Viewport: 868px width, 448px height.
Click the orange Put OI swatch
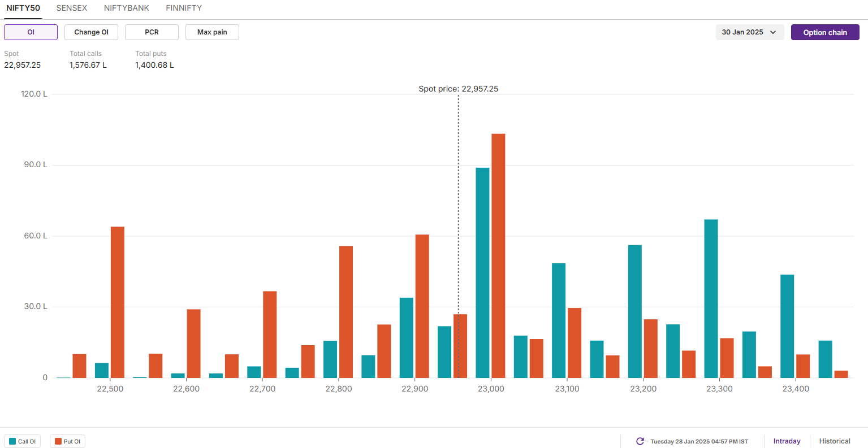pos(58,441)
